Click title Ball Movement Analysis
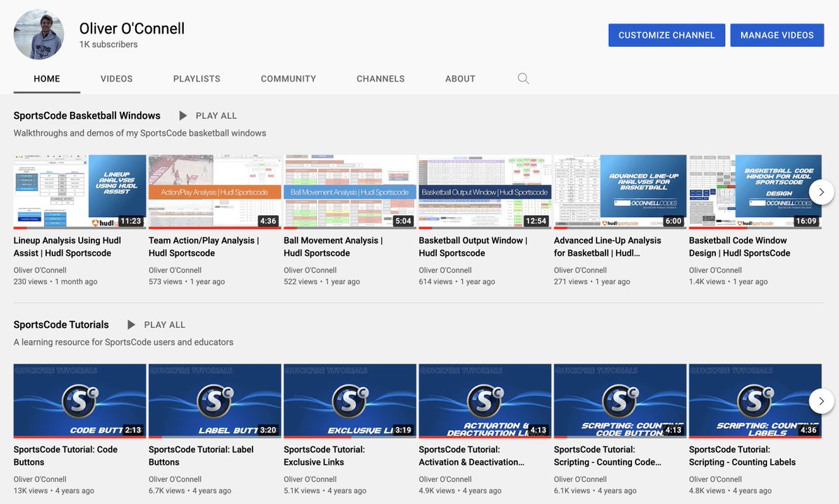The image size is (839, 504). (x=334, y=247)
